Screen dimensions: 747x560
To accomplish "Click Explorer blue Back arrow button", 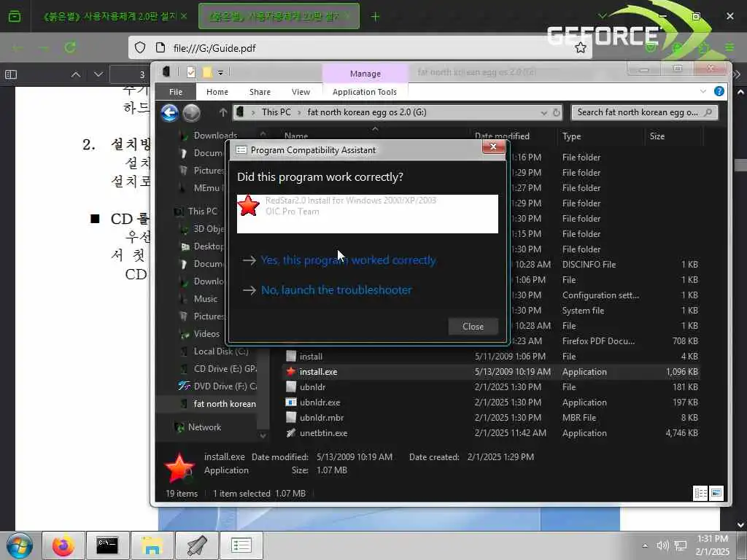I will pos(169,113).
